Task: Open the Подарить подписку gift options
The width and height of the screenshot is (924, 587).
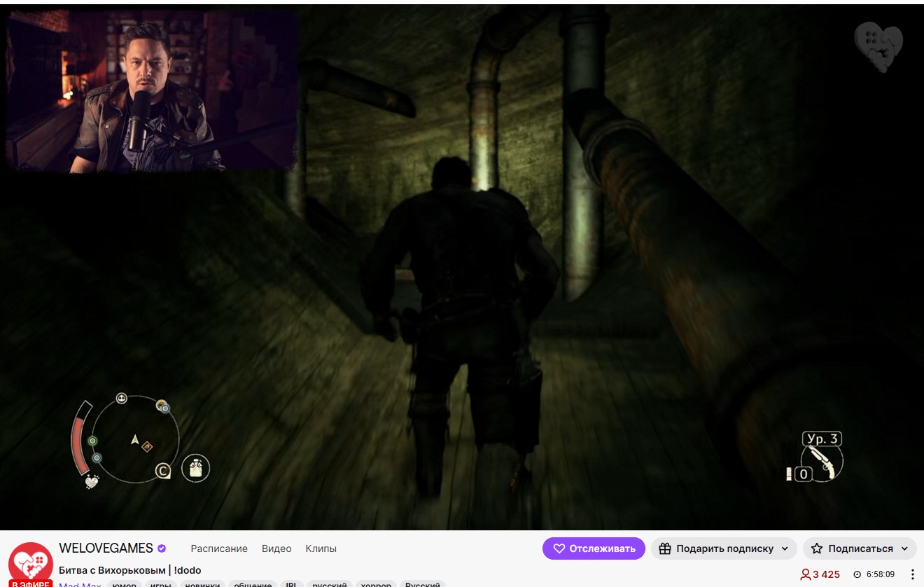Action: tap(724, 548)
